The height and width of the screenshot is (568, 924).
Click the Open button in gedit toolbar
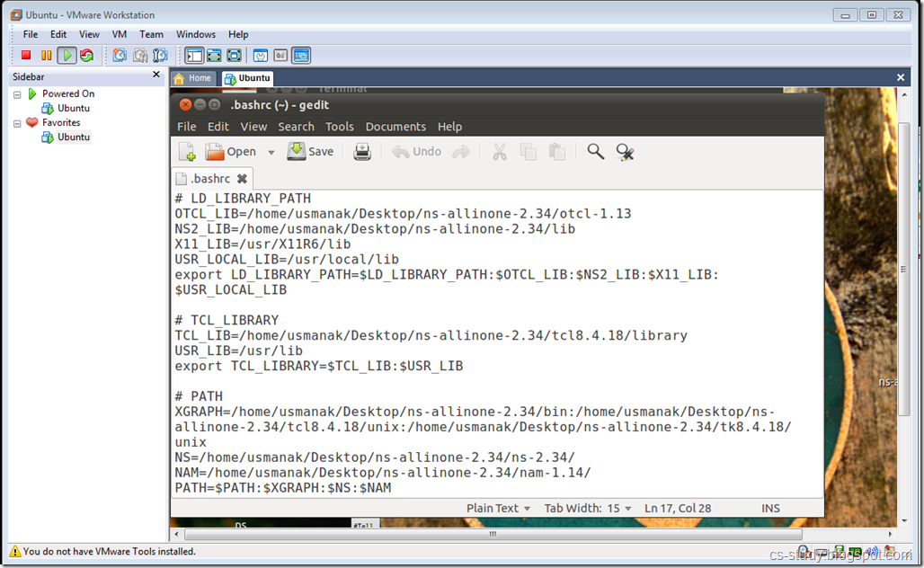pyautogui.click(x=230, y=152)
